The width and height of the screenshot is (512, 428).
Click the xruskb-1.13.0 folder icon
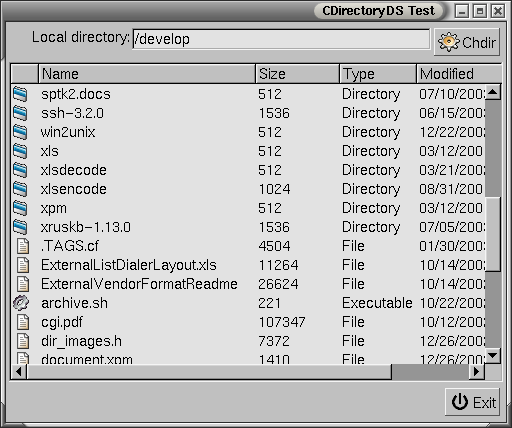click(x=20, y=227)
